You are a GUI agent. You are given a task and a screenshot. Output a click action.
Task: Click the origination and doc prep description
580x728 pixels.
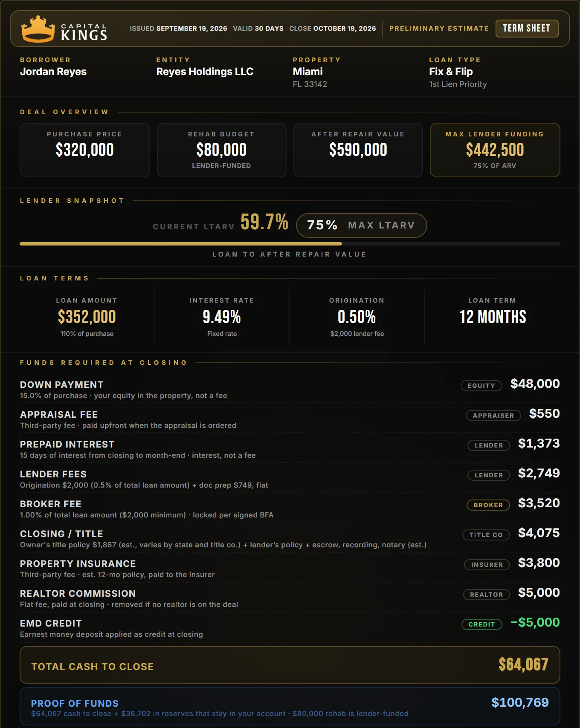[144, 485]
